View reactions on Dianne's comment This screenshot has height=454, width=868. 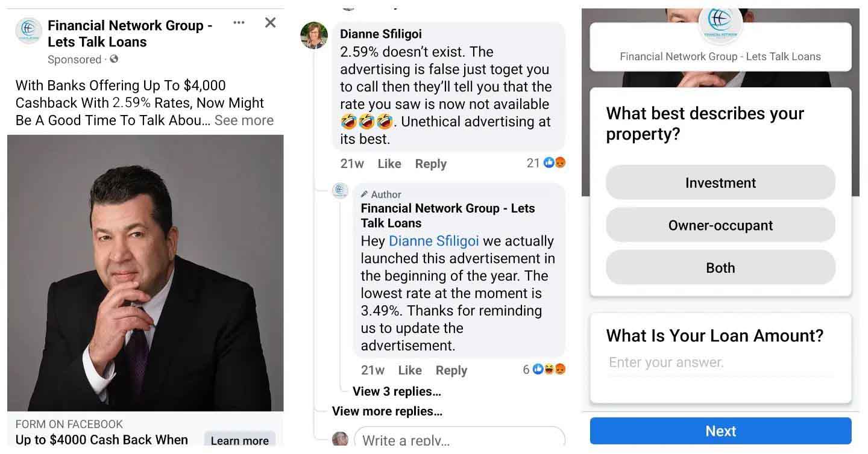point(546,163)
